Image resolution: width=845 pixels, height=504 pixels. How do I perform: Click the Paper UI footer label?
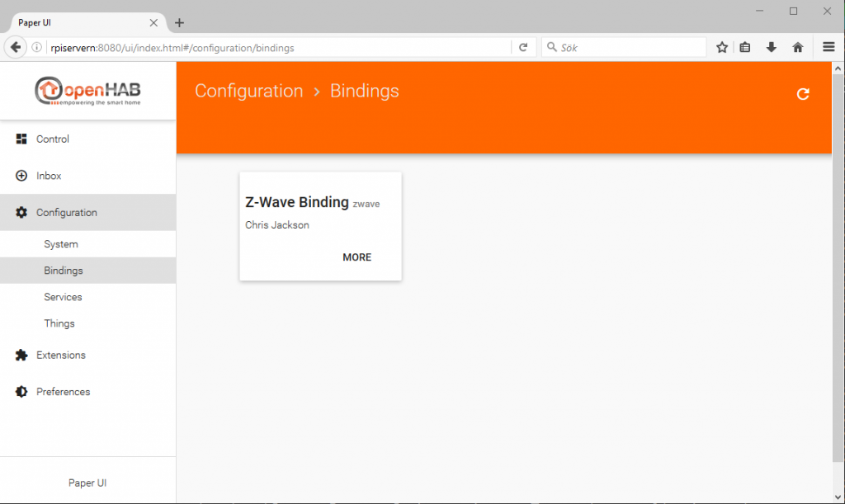coord(87,483)
